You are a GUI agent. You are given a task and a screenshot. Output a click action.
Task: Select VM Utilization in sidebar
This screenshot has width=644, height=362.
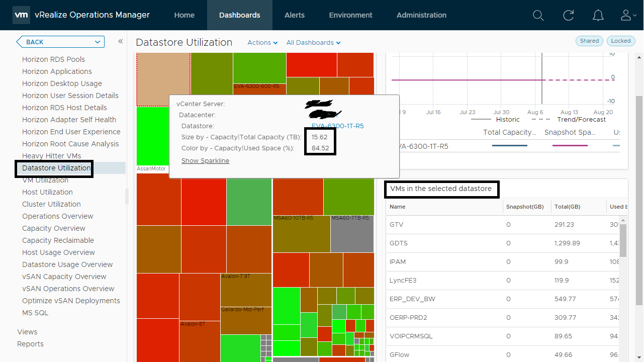coord(45,180)
